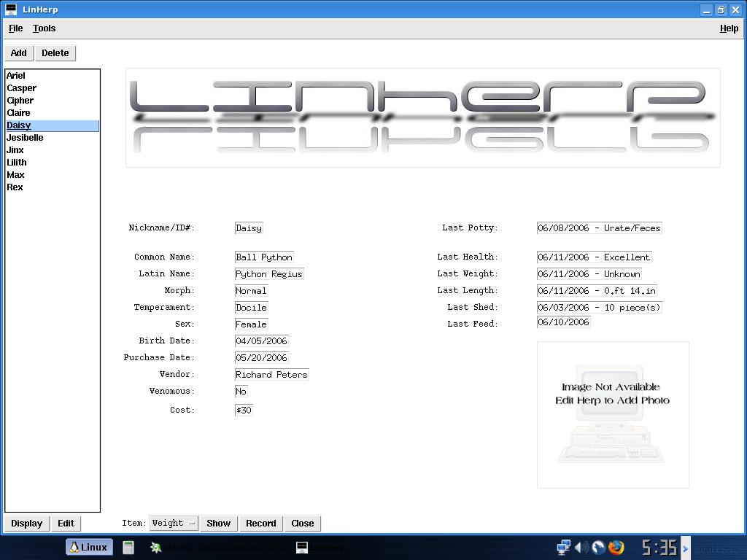Click the Nickname field showing Daisy
Viewport: 747px width, 560px height.
249,228
